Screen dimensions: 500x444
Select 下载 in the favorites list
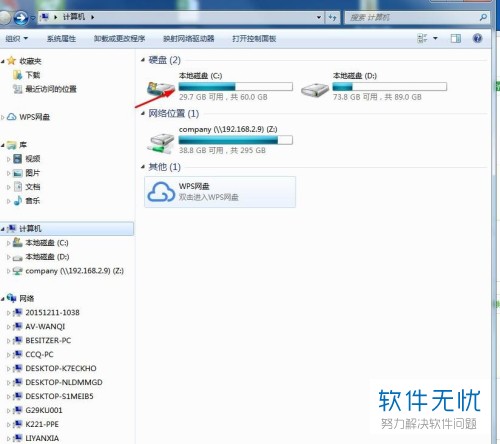(x=33, y=75)
